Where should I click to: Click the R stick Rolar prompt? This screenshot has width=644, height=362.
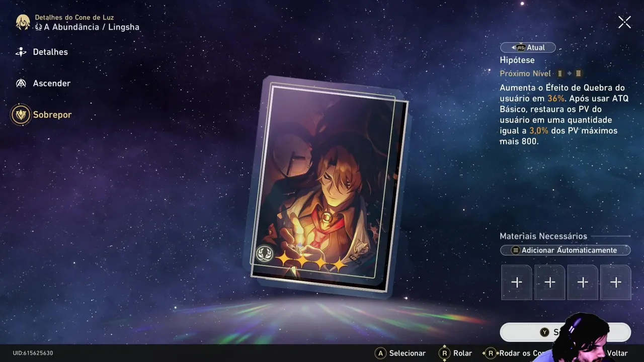pyautogui.click(x=456, y=353)
